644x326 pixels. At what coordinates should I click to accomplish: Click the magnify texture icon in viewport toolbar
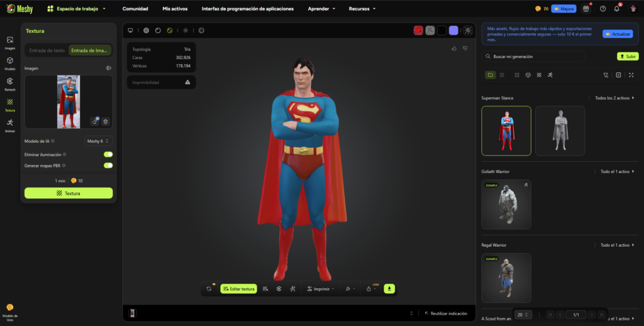468,30
